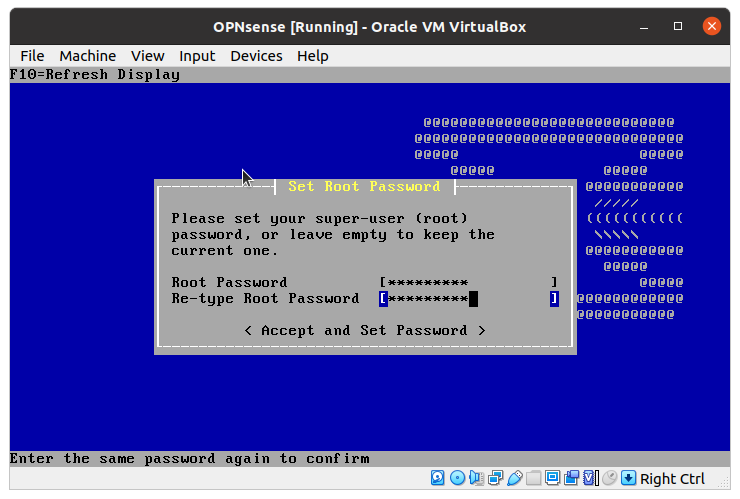Open the Help menu

(312, 56)
